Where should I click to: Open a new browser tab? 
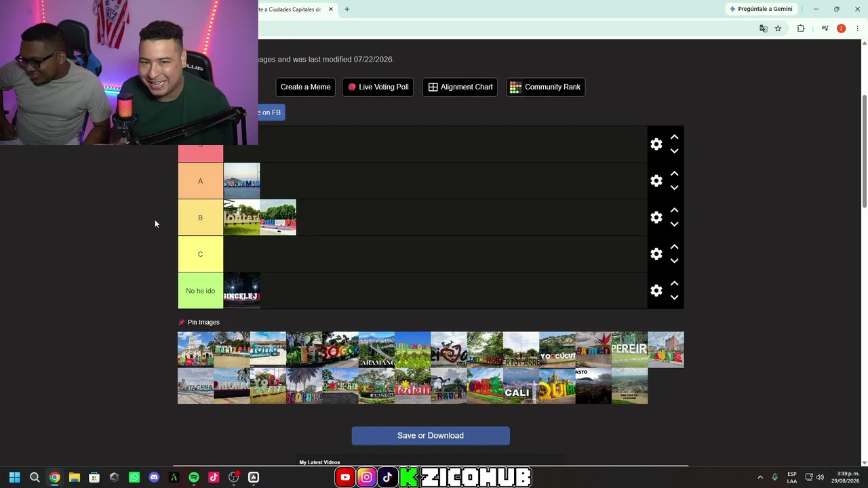pos(347,9)
